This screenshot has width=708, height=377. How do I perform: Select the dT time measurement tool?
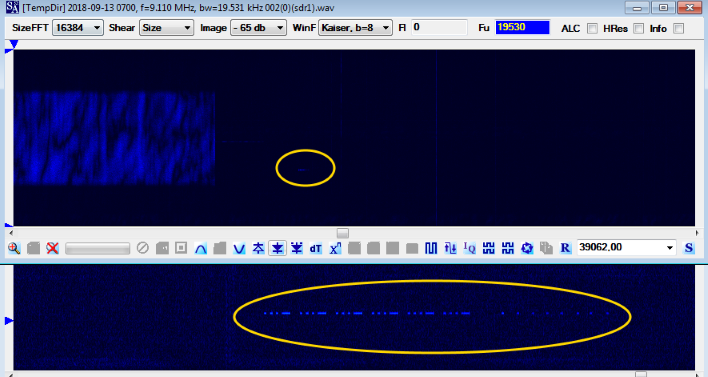point(316,248)
